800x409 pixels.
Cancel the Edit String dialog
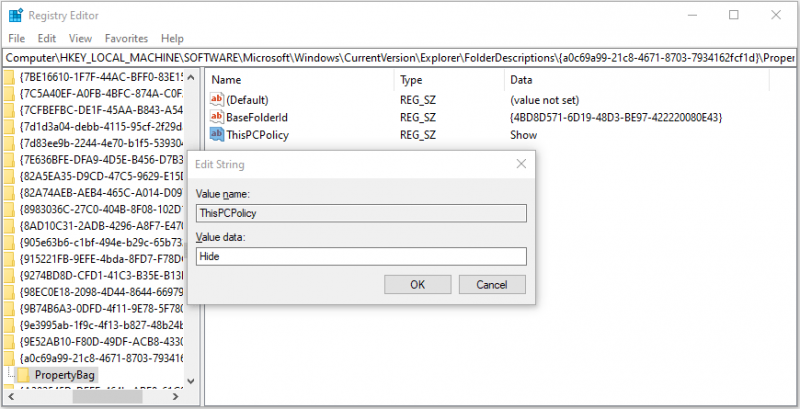pyautogui.click(x=492, y=285)
